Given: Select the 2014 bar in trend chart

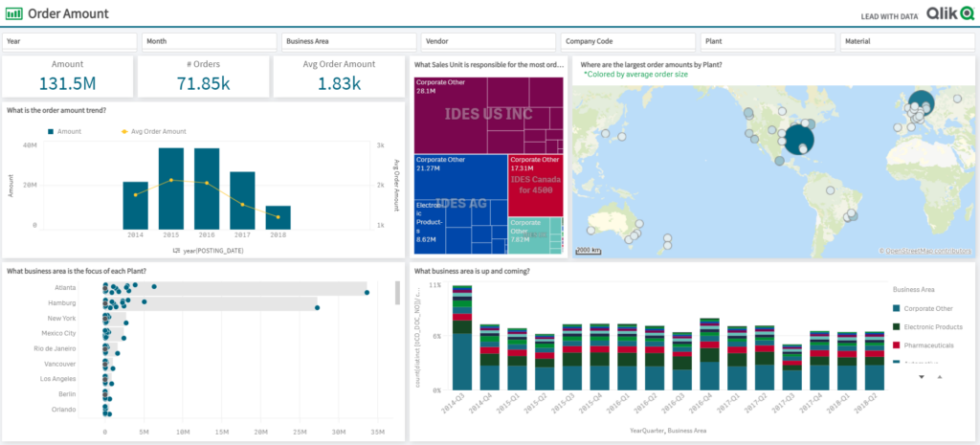Looking at the screenshot, I should [x=136, y=206].
